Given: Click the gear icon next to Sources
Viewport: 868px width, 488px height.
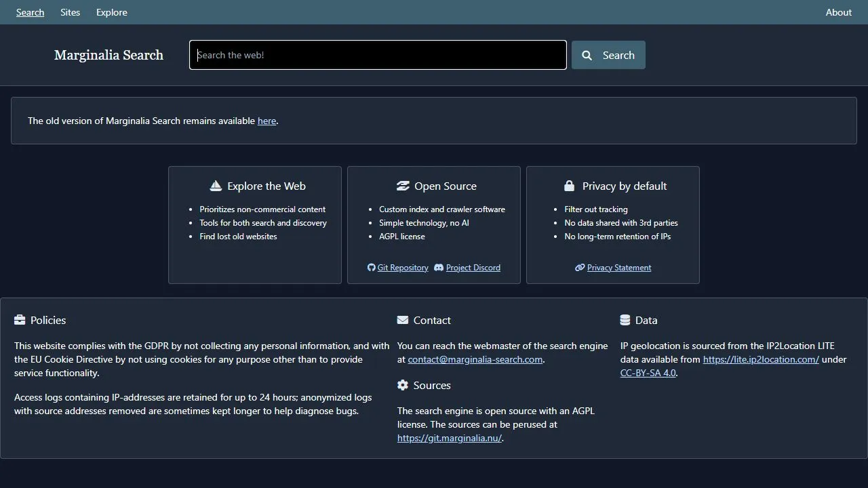Looking at the screenshot, I should [403, 385].
